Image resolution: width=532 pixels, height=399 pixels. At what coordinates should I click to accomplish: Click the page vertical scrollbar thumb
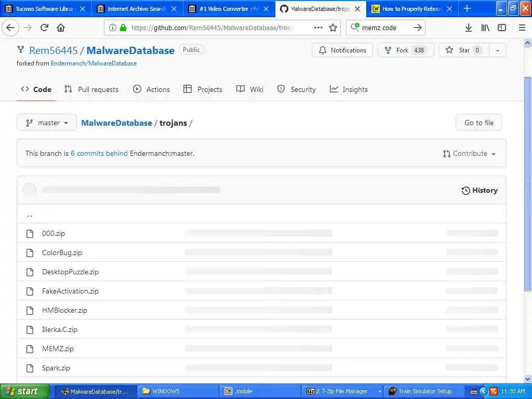click(528, 183)
